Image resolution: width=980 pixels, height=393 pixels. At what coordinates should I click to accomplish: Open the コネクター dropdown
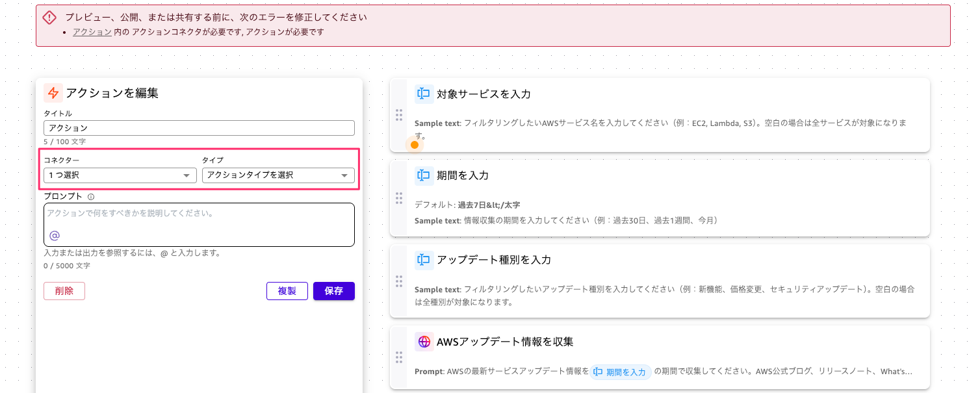point(120,175)
